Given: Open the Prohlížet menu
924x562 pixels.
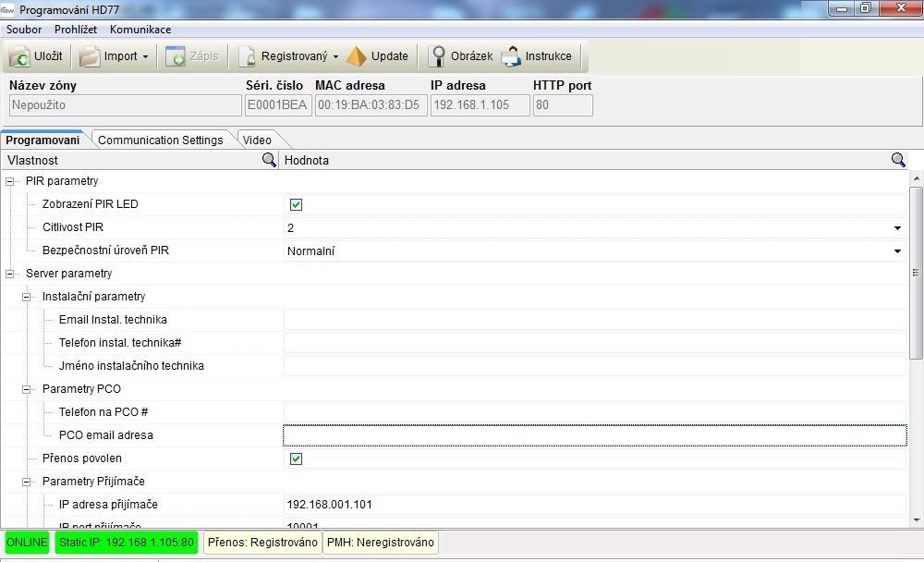Looking at the screenshot, I should tap(76, 30).
